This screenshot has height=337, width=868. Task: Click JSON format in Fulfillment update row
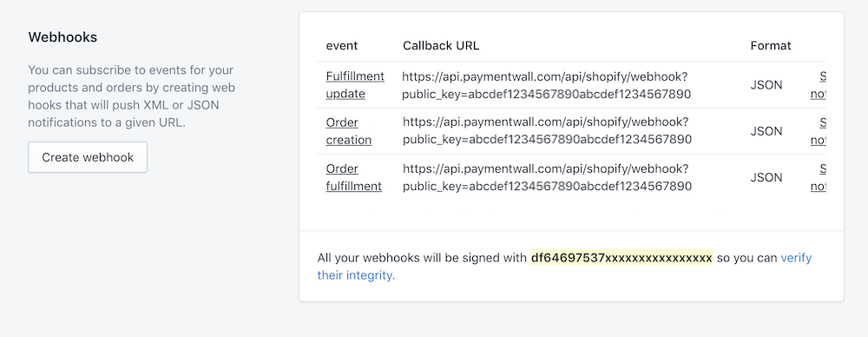pyautogui.click(x=766, y=85)
